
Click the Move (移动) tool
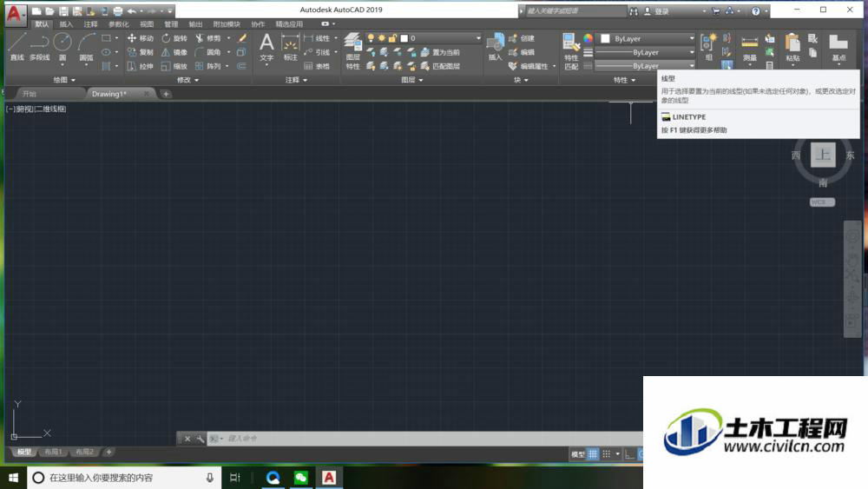coord(140,38)
